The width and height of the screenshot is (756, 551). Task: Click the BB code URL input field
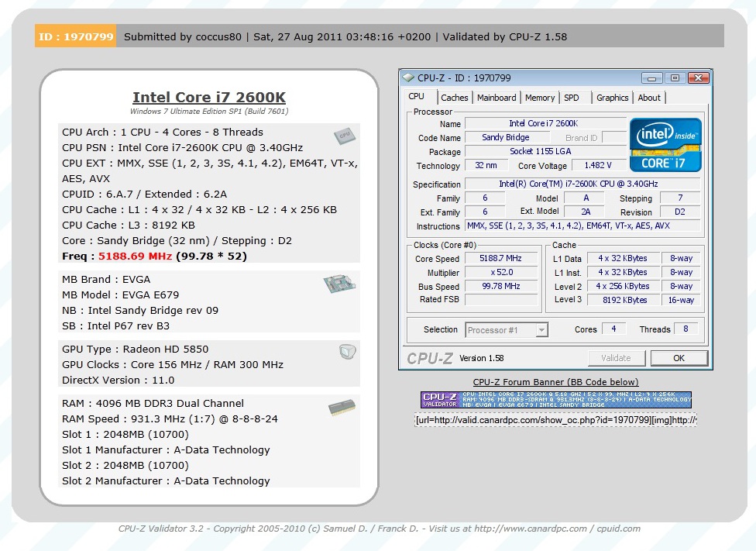point(555,420)
